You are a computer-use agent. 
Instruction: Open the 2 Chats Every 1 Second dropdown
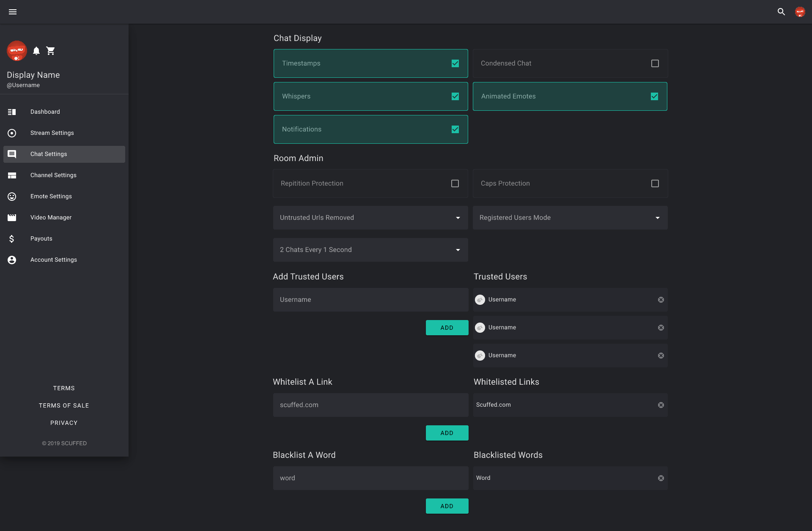point(370,250)
